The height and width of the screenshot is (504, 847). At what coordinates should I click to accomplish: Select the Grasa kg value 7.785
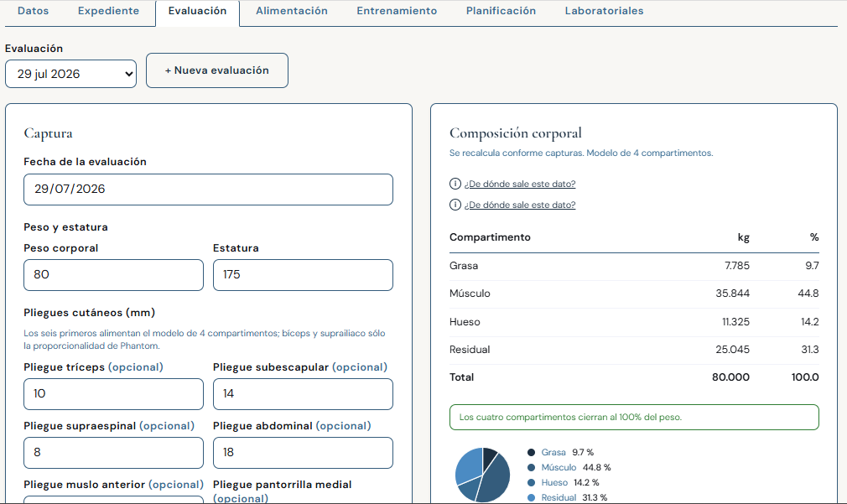pos(737,266)
